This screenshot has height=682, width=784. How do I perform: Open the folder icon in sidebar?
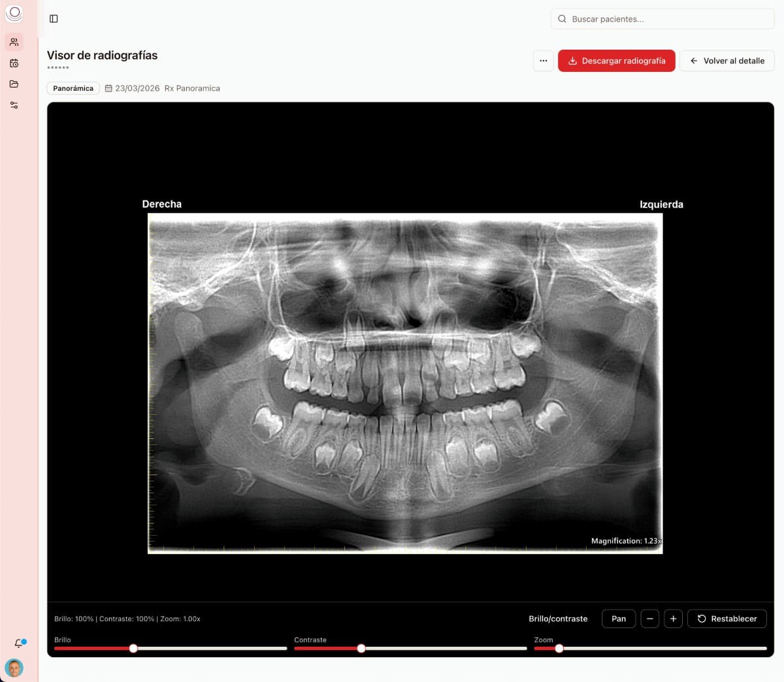coord(14,84)
